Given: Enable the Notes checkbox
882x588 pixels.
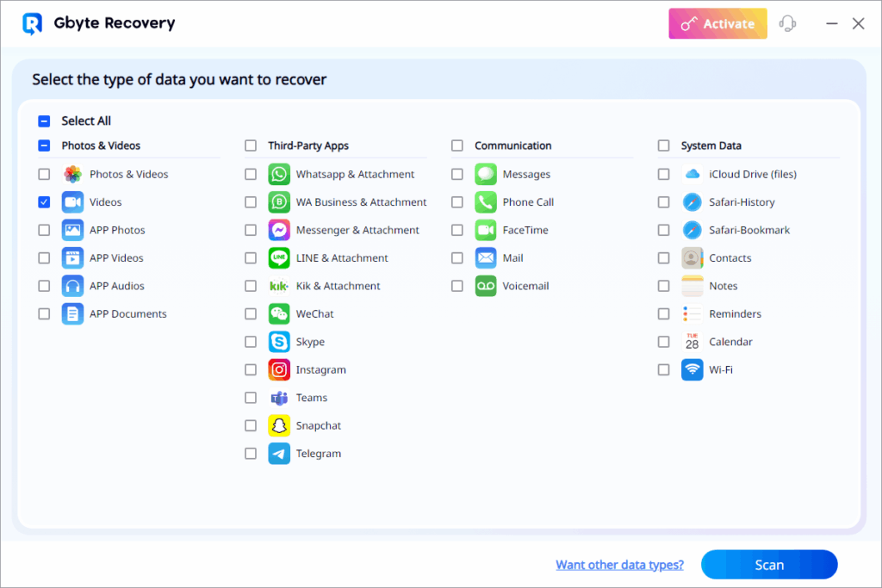Looking at the screenshot, I should point(663,286).
